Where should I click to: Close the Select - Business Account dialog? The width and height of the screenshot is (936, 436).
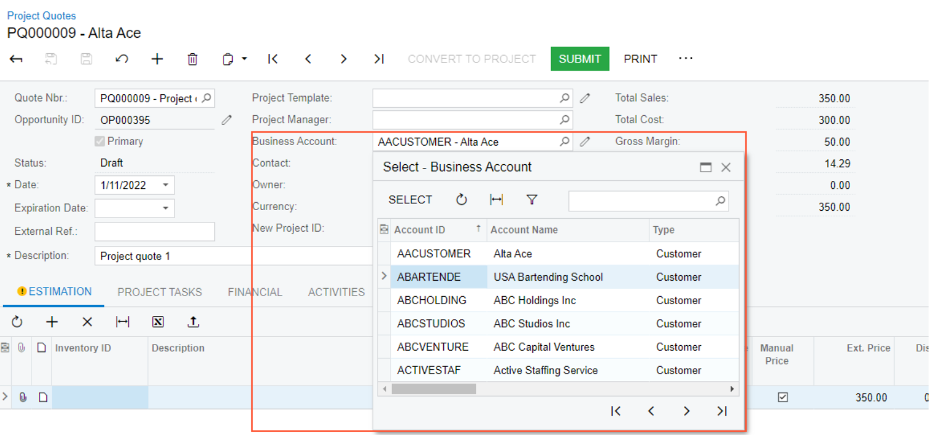(726, 168)
